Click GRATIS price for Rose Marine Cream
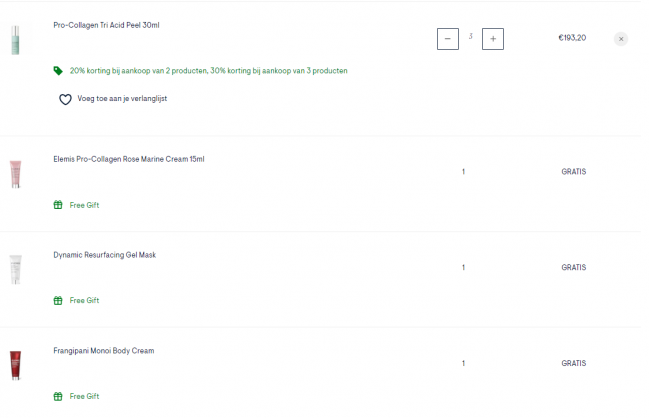The width and height of the screenshot is (649, 418). pos(574,172)
